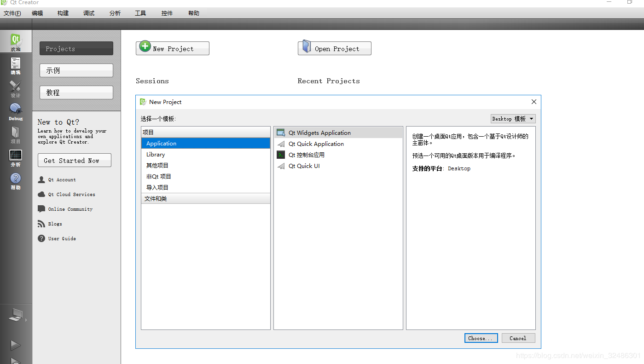
Task: Expand the Desktop 模板 dropdown
Action: 513,119
